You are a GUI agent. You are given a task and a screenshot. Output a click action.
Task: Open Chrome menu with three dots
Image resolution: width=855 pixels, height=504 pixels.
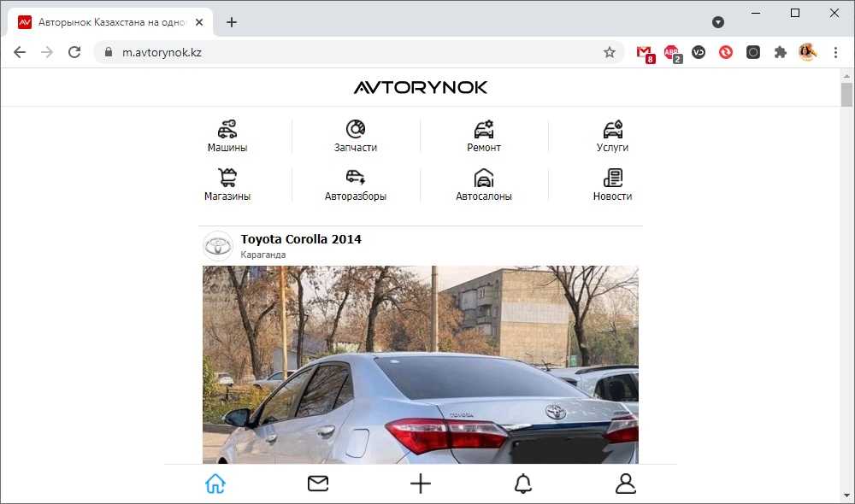(x=835, y=52)
